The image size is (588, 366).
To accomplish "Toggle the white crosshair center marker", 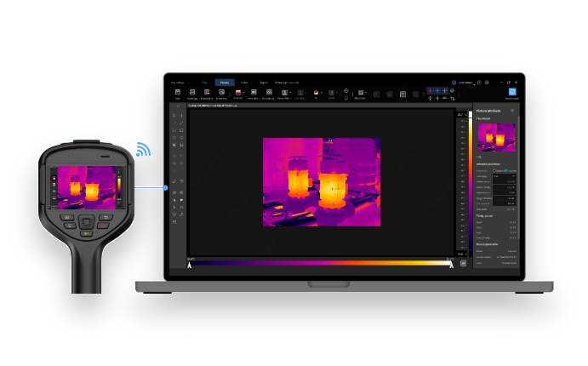I will [444, 90].
